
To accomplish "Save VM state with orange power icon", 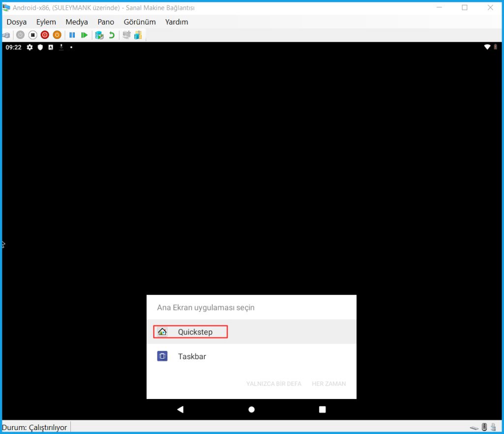I will click(57, 35).
